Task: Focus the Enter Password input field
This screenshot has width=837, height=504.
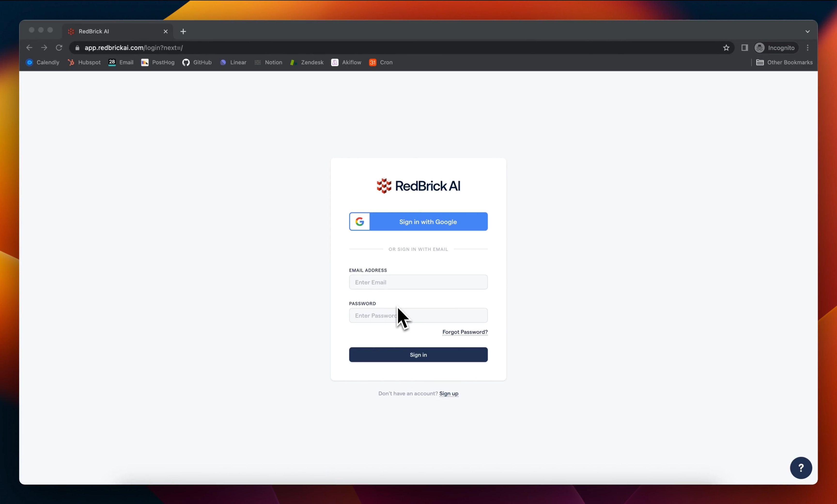Action: tap(418, 315)
